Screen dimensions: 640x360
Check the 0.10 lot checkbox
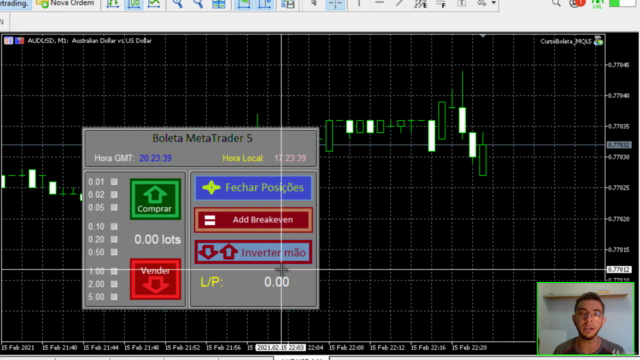click(x=114, y=226)
